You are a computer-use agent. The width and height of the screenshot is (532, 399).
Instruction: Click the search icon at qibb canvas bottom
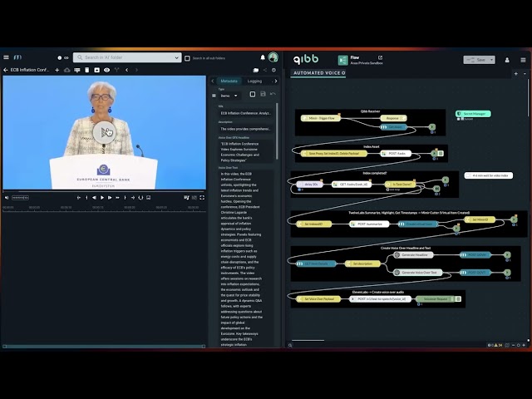[290, 346]
